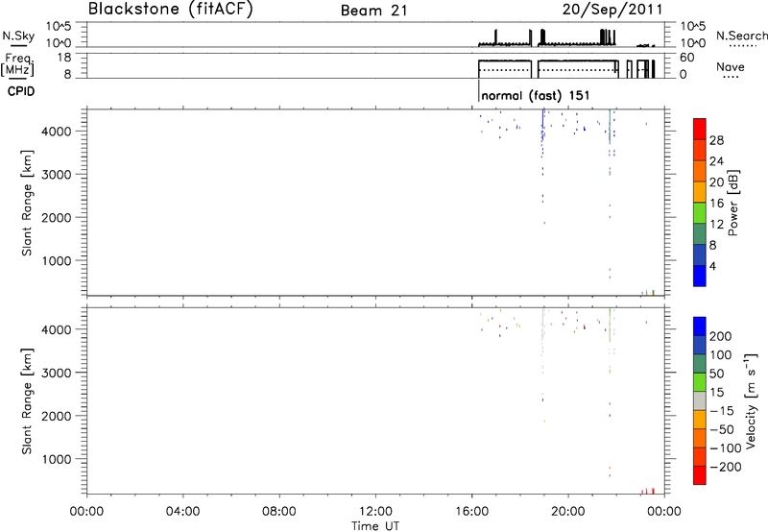This screenshot has width=768, height=532.
Task: Click the '2000' tick on the velocity panel
Action: point(57,416)
